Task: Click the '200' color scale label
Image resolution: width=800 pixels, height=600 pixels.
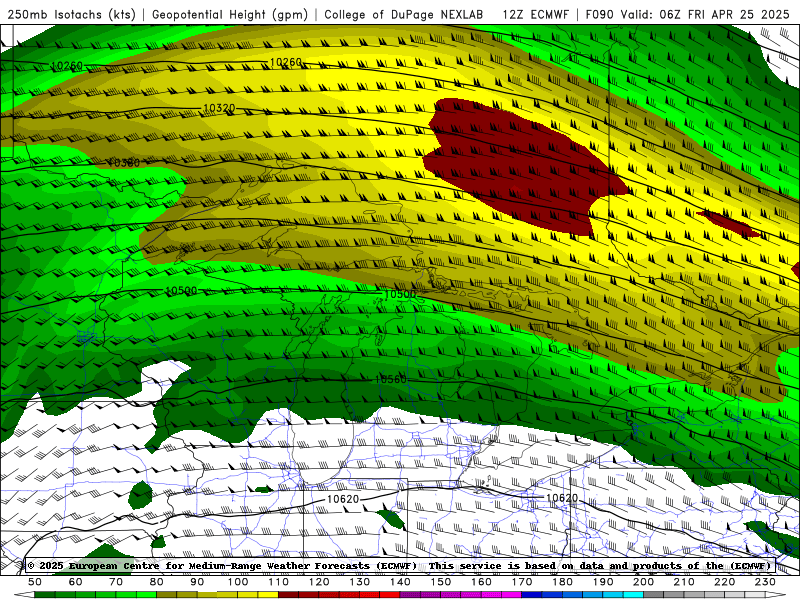Action: click(x=644, y=582)
